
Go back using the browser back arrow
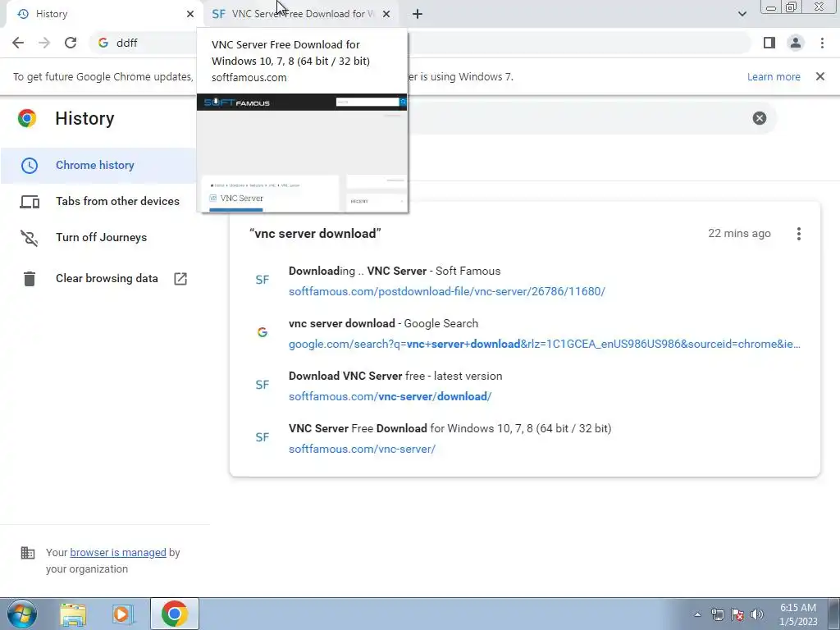pyautogui.click(x=18, y=43)
